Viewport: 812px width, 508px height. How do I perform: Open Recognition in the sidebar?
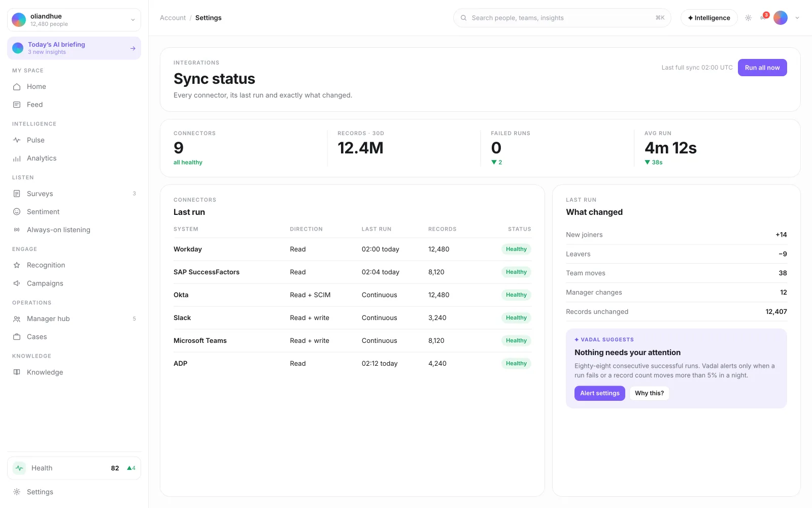coord(74,265)
